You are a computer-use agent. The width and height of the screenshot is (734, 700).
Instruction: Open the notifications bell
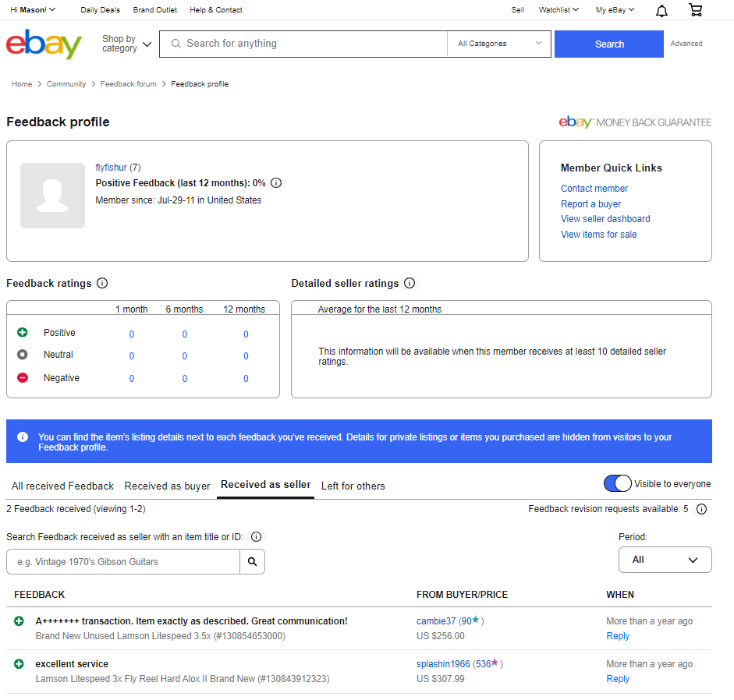661,10
